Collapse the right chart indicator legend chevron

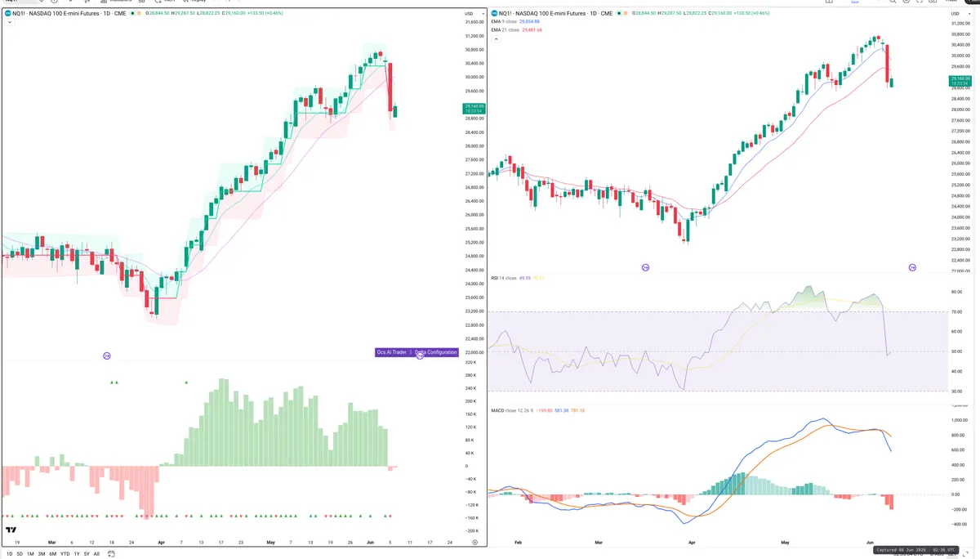[x=495, y=38]
